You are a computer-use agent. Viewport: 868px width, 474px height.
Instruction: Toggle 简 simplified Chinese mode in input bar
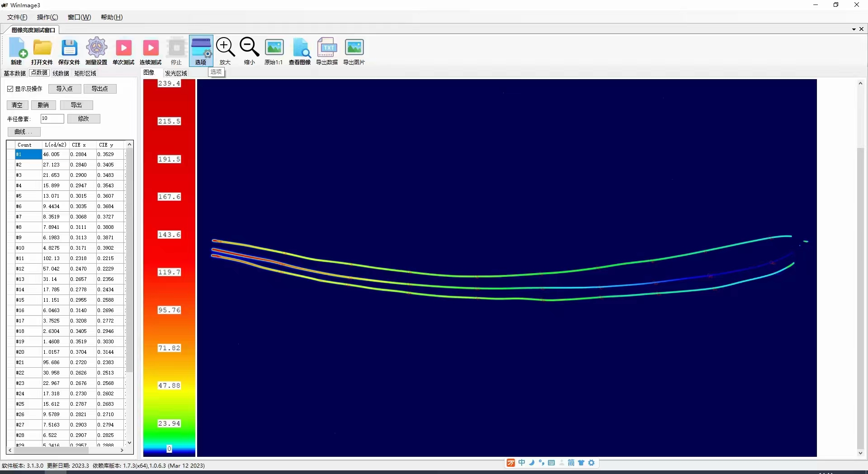click(571, 463)
